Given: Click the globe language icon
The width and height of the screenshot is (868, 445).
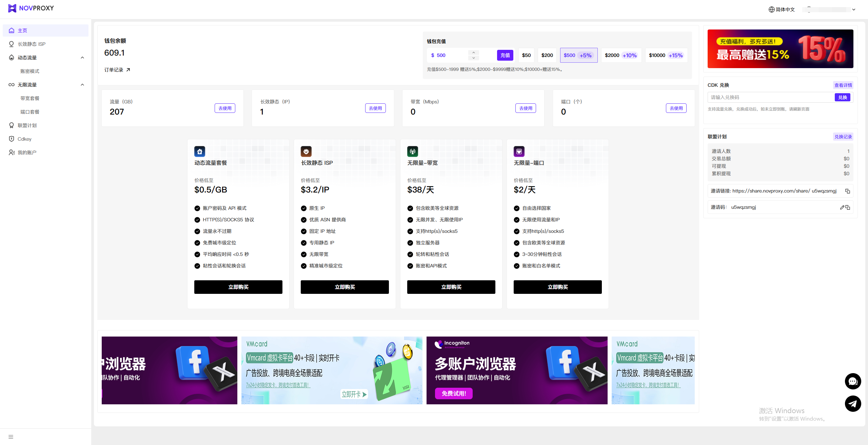Looking at the screenshot, I should click(771, 9).
